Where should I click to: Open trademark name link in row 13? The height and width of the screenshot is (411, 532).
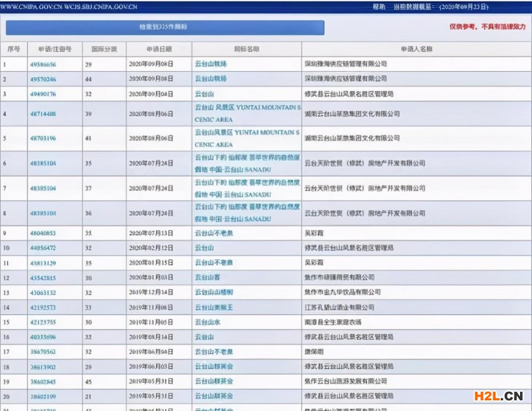click(213, 292)
